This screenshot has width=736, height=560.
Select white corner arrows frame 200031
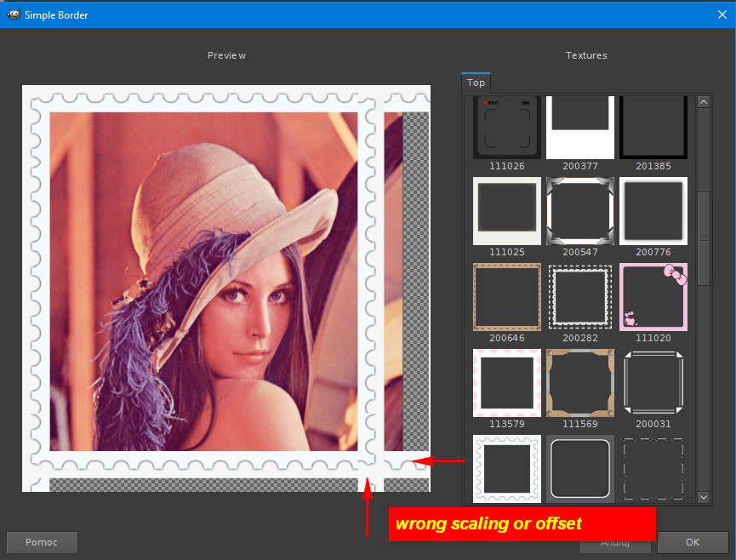[653, 383]
